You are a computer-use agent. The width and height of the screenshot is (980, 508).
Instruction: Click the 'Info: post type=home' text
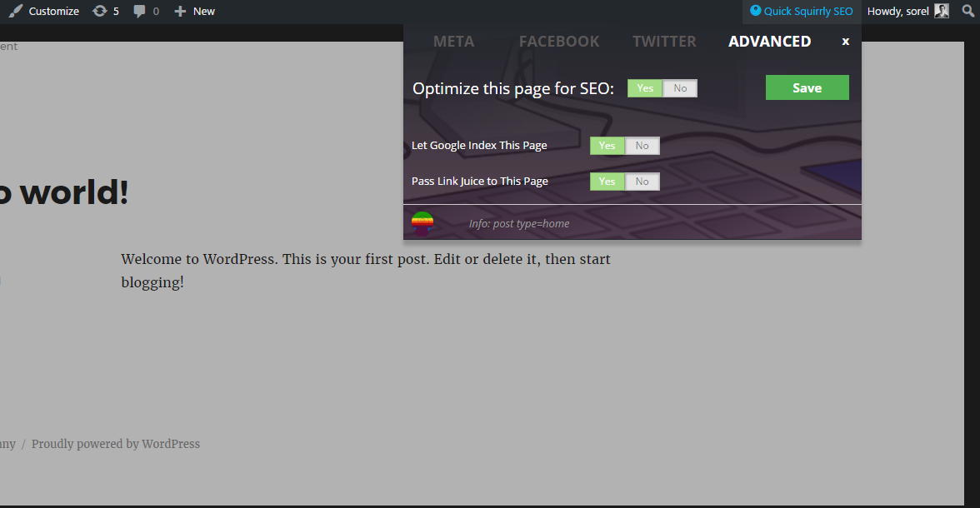point(518,224)
